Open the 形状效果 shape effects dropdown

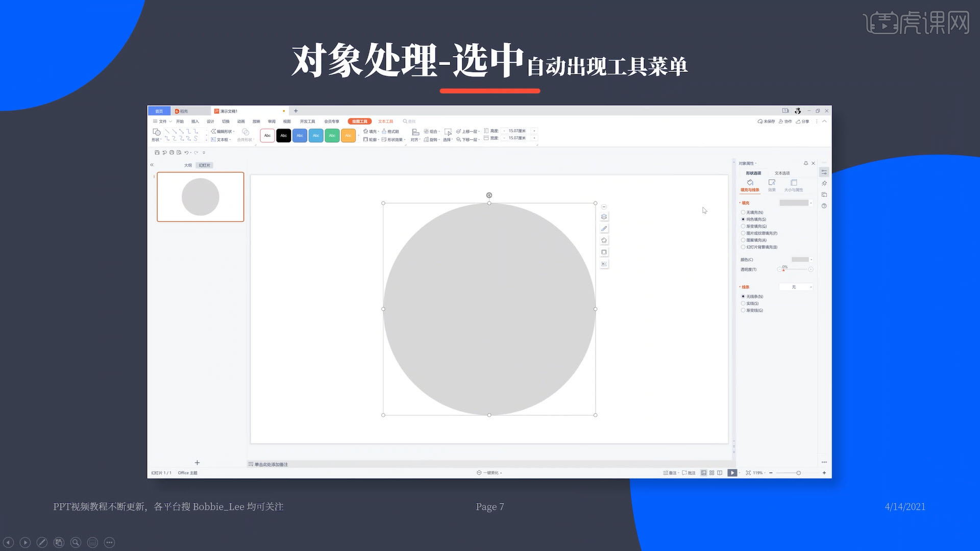[x=394, y=139]
